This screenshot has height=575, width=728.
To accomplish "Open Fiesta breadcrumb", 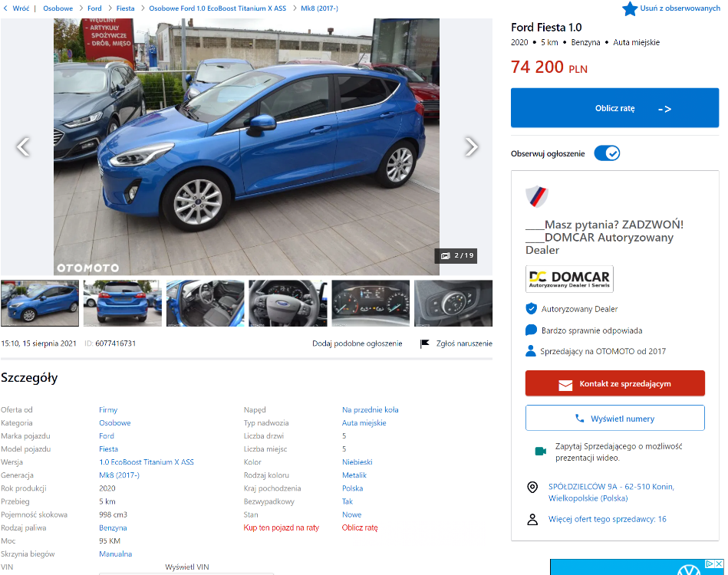I will point(125,8).
